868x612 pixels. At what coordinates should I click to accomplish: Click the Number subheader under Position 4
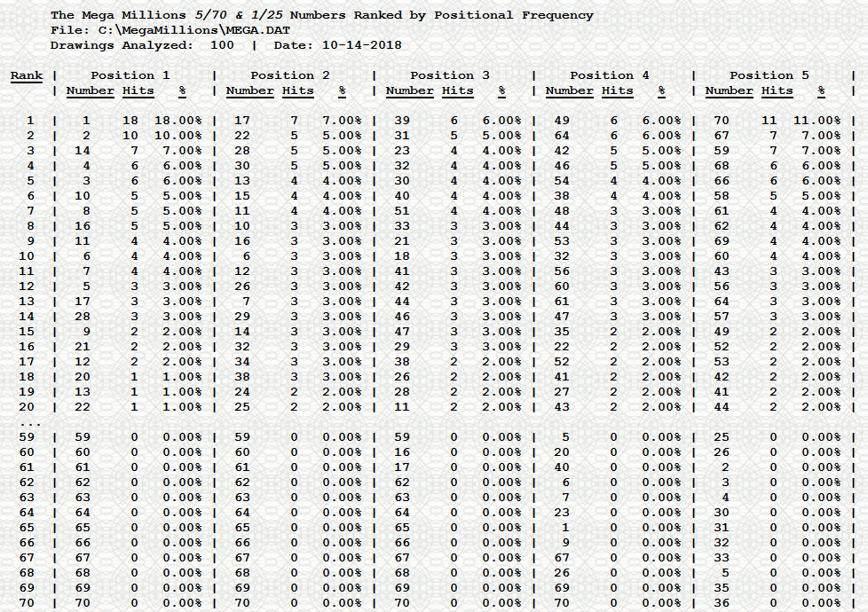[x=569, y=90]
